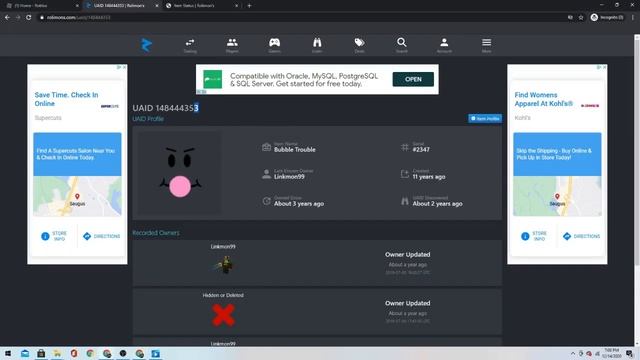Open the Trading section icon
Viewport: 640px width, 360px height.
click(190, 45)
